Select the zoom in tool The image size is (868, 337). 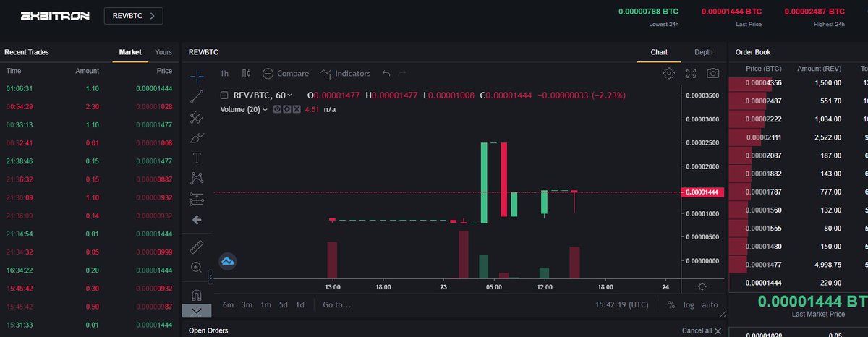[197, 268]
